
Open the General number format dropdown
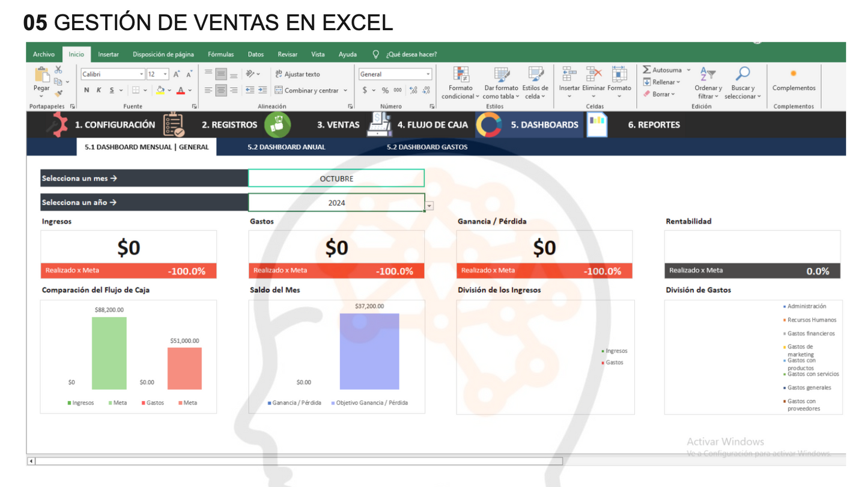(x=428, y=75)
